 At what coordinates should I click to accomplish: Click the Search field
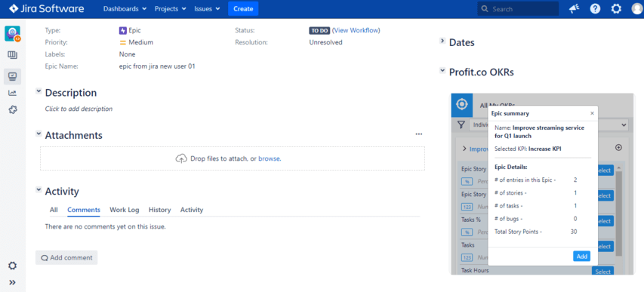pyautogui.click(x=518, y=8)
